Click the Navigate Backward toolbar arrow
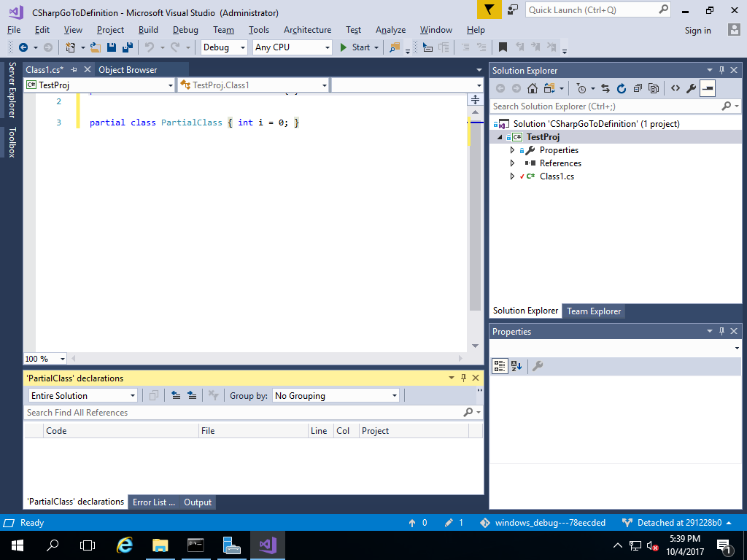The width and height of the screenshot is (747, 560). point(23,47)
